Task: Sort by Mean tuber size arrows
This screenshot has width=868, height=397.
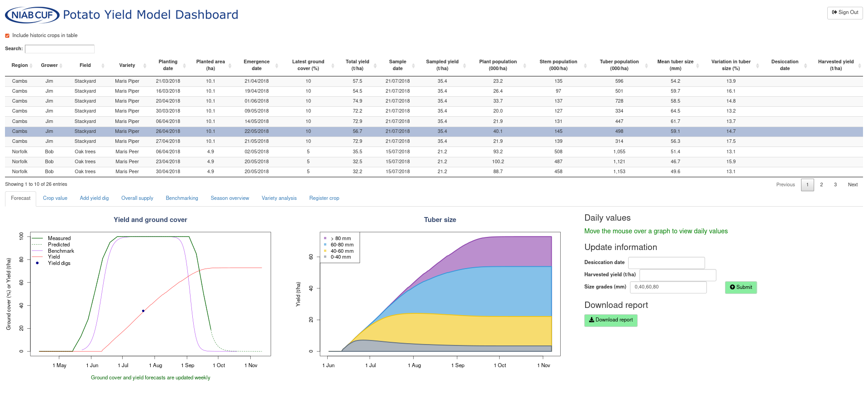Action: [x=697, y=66]
